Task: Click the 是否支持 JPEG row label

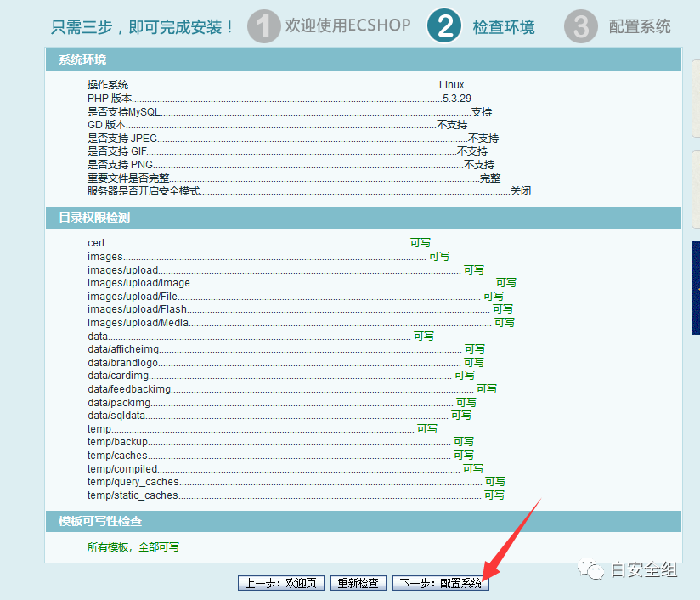Action: point(122,138)
